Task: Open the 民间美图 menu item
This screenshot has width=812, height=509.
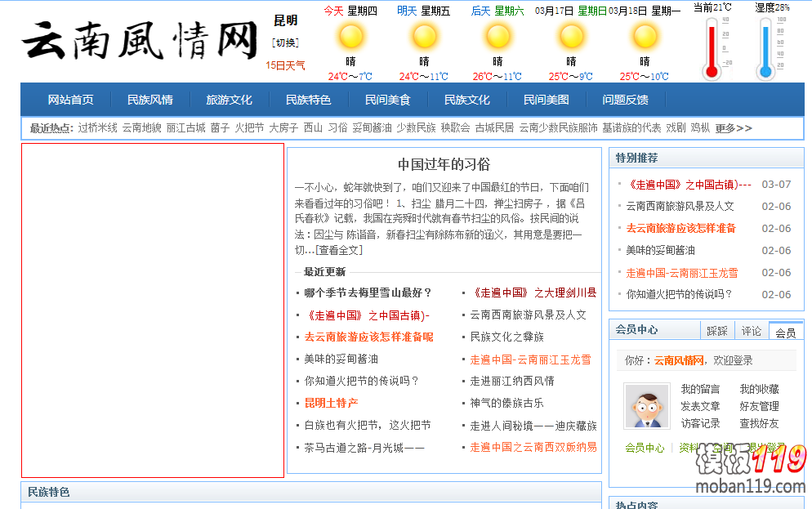Action: 547,100
